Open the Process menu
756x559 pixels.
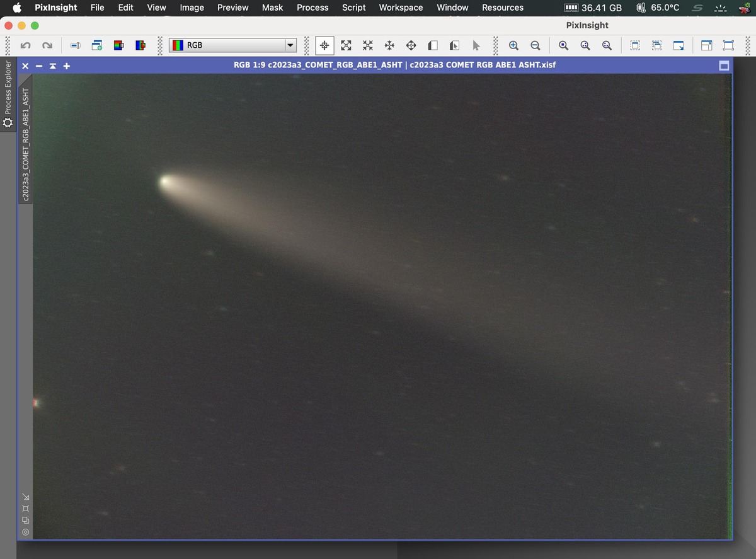(x=312, y=8)
